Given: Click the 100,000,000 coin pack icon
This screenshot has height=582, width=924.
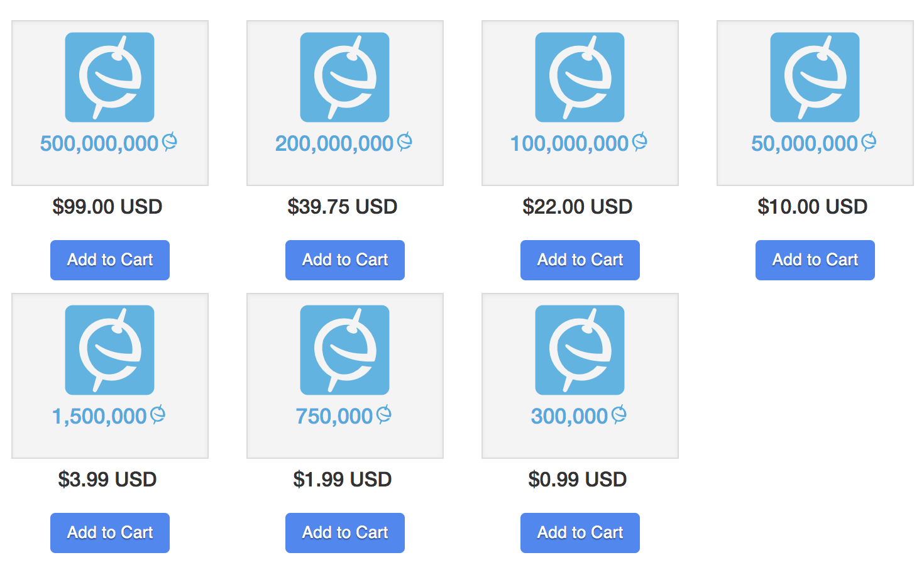Looking at the screenshot, I should coord(580,77).
